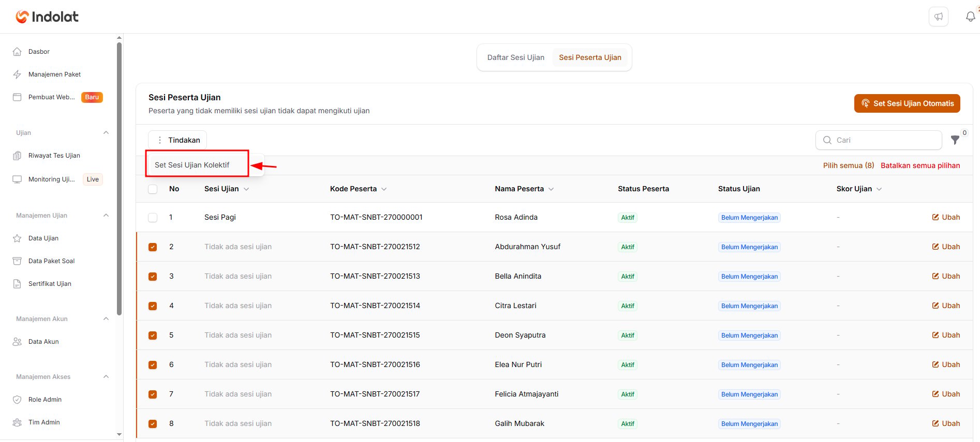Image resolution: width=980 pixels, height=442 pixels.
Task: Uncheck the row for Bella Anindita
Action: click(x=153, y=277)
